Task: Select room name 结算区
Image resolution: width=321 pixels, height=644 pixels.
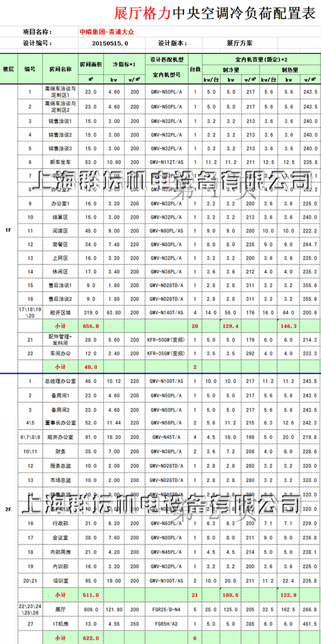Action: 60,217
